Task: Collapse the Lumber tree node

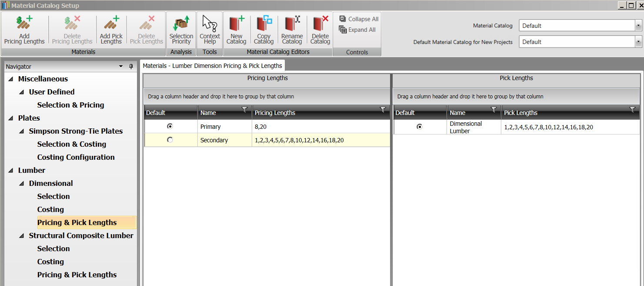Action: click(x=10, y=171)
